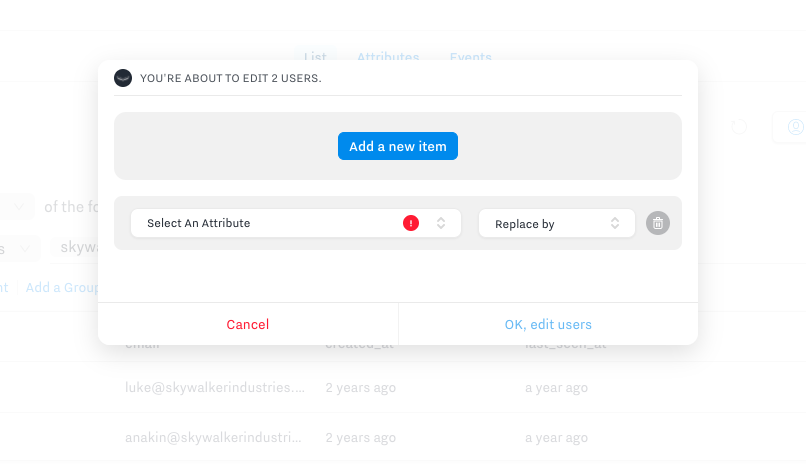Click the Add a new item button
This screenshot has width=806, height=466.
pyautogui.click(x=397, y=146)
